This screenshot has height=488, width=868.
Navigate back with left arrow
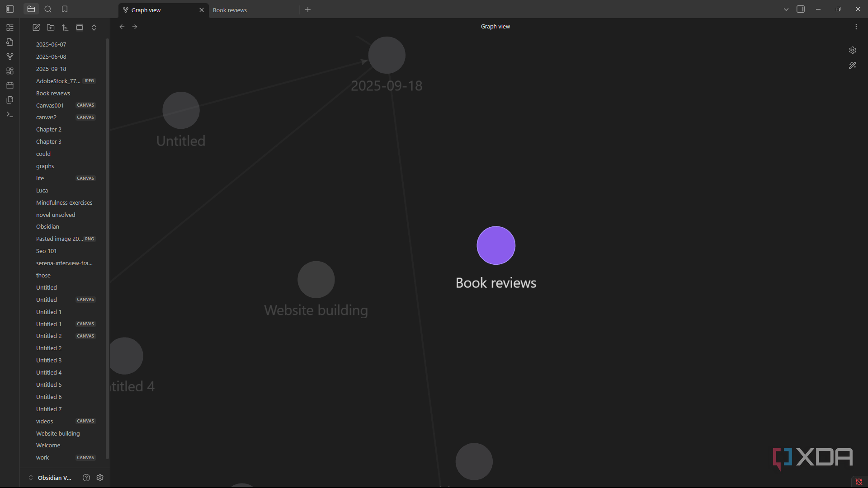pos(122,27)
